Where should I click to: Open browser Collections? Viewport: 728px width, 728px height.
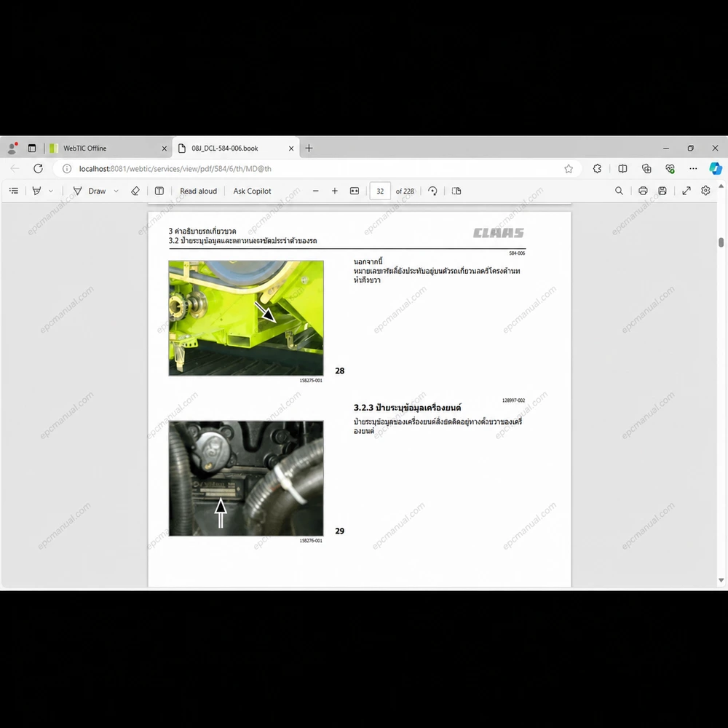pos(646,169)
